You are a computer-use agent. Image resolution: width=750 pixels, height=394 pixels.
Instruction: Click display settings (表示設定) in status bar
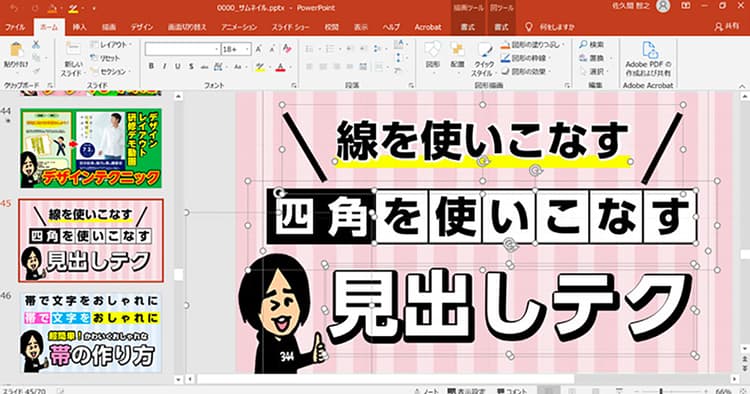click(466, 391)
